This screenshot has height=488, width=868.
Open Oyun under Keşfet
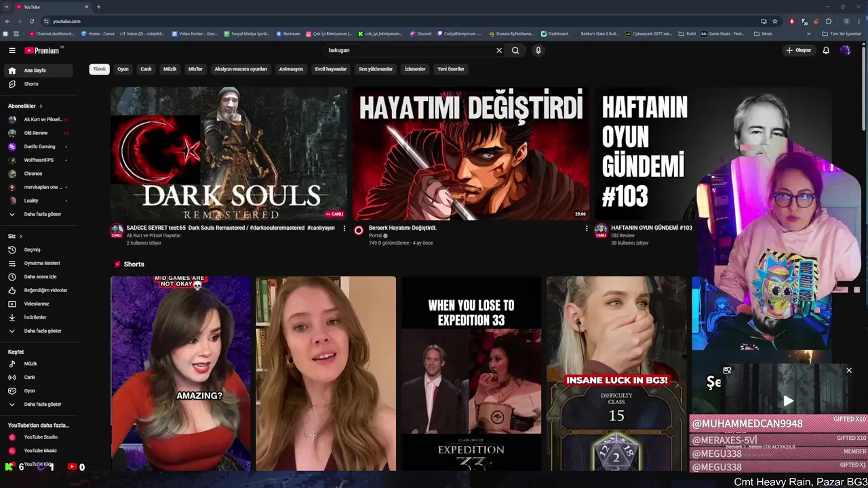tap(39, 391)
